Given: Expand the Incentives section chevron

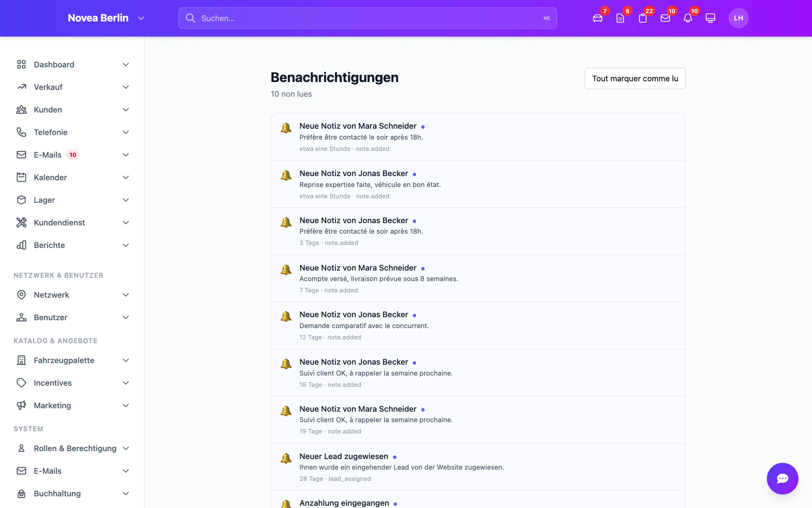Looking at the screenshot, I should pyautogui.click(x=126, y=383).
